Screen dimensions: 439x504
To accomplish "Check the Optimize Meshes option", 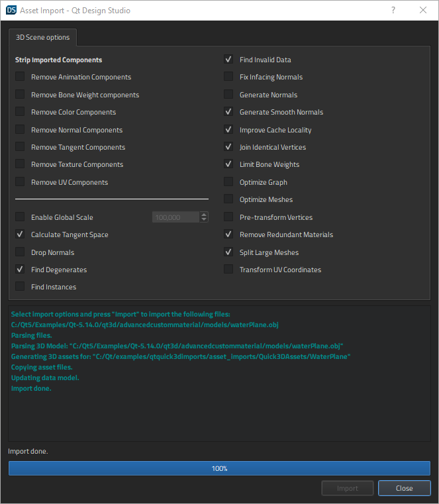I will 228,199.
